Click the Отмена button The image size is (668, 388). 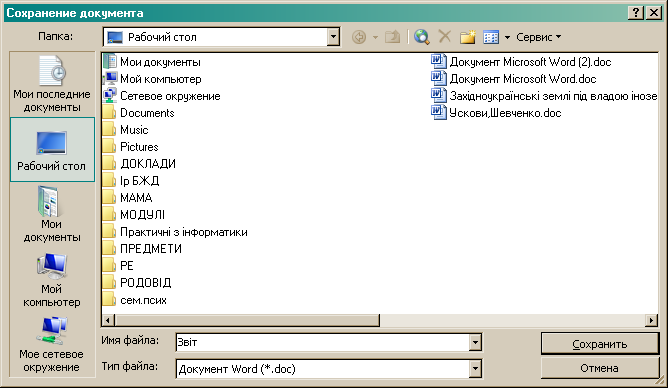coord(600,368)
